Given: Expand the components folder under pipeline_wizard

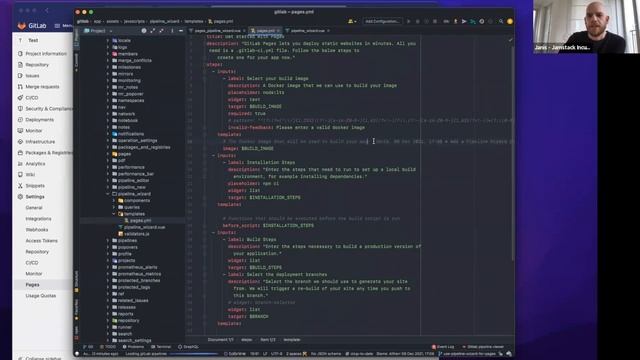Looking at the screenshot, I should [x=114, y=200].
